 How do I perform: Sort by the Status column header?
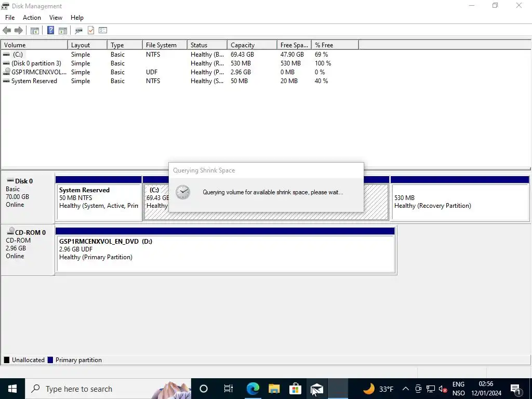[x=207, y=45]
